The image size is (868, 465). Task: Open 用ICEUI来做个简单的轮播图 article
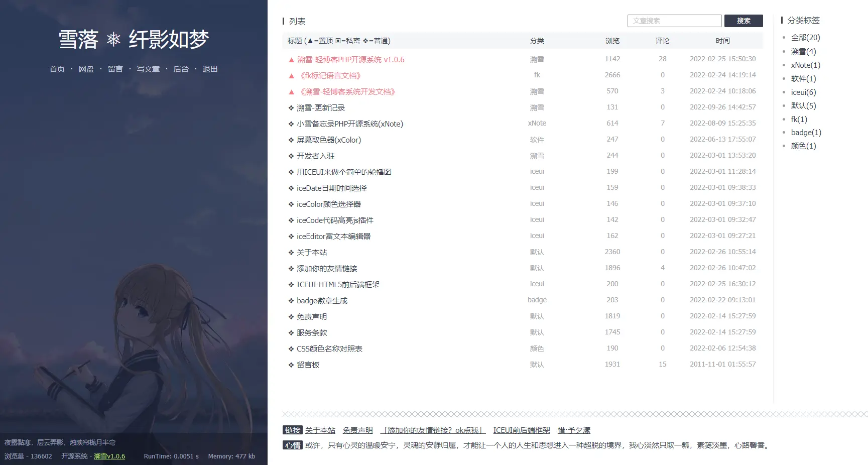[344, 172]
